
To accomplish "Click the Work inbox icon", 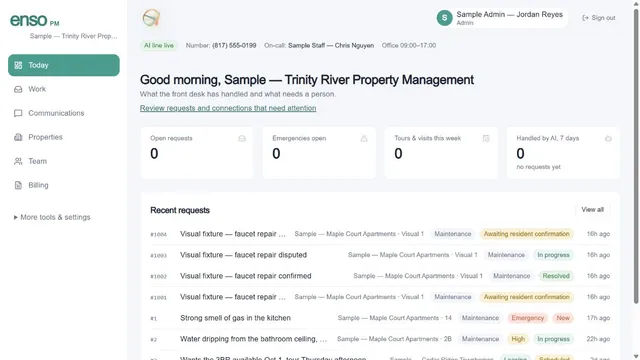I will click(18, 89).
